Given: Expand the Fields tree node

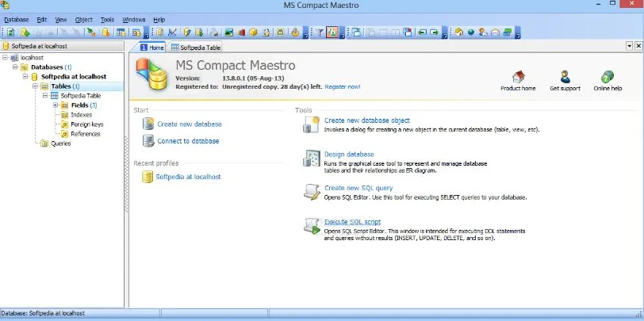Looking at the screenshot, I should [56, 105].
